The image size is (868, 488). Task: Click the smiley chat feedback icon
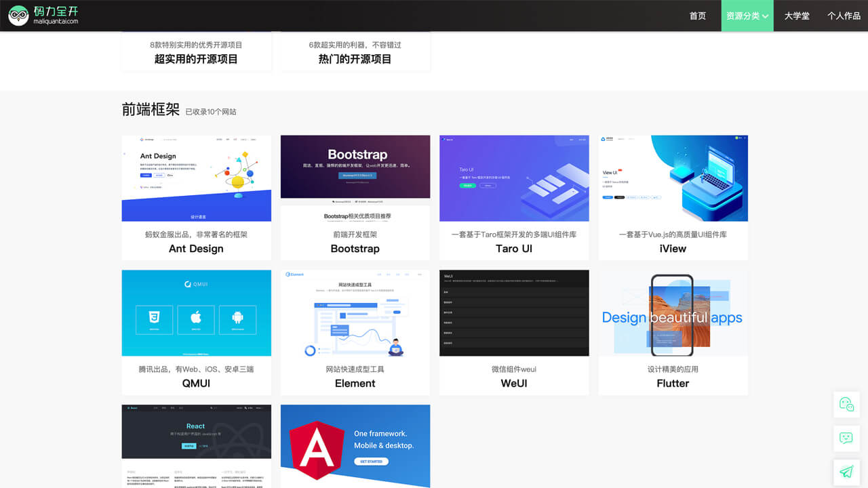[x=846, y=438]
